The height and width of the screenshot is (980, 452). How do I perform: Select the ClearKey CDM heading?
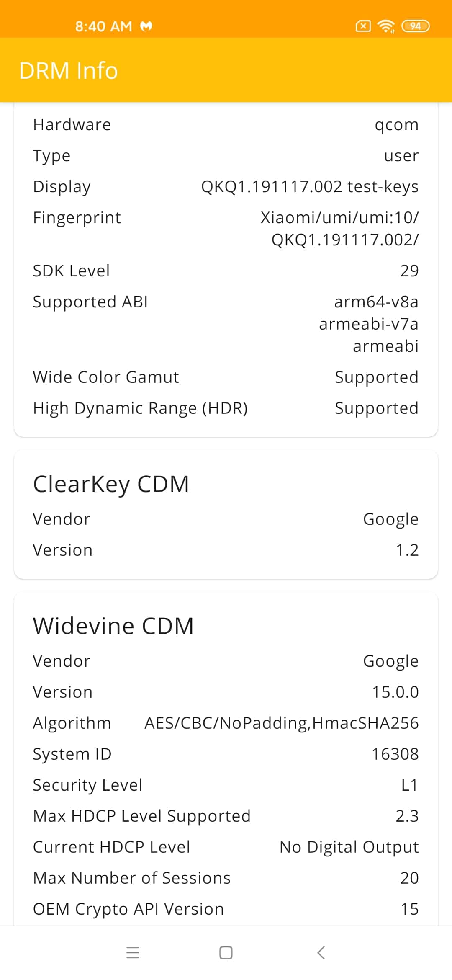(111, 484)
